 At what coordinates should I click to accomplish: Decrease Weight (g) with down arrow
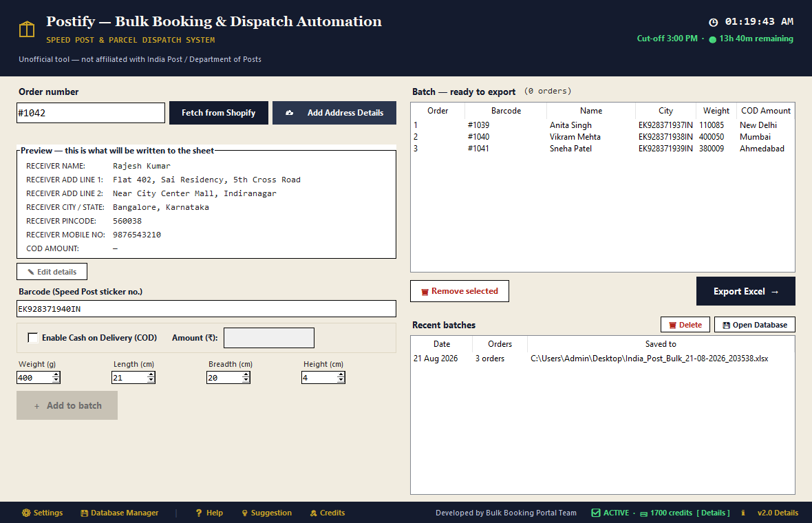point(56,381)
